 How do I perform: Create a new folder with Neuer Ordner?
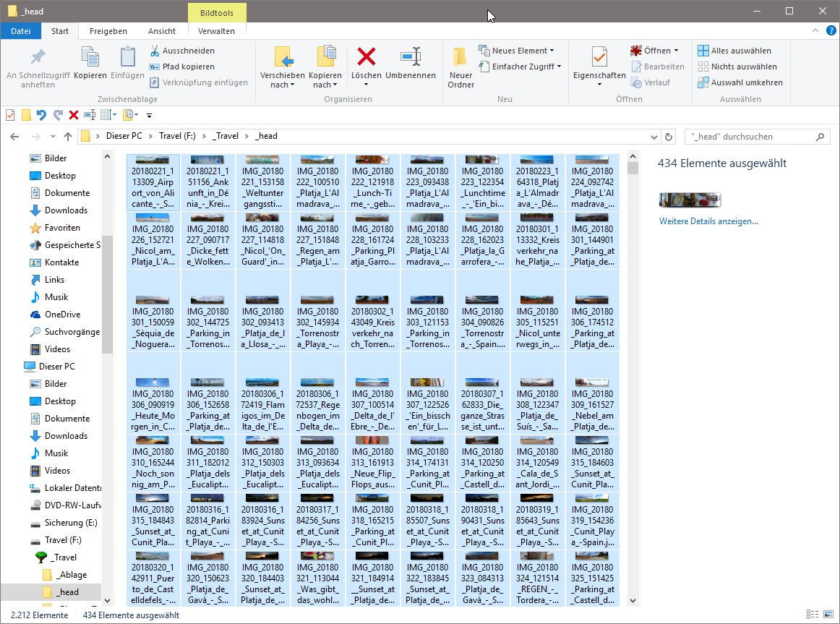(460, 59)
